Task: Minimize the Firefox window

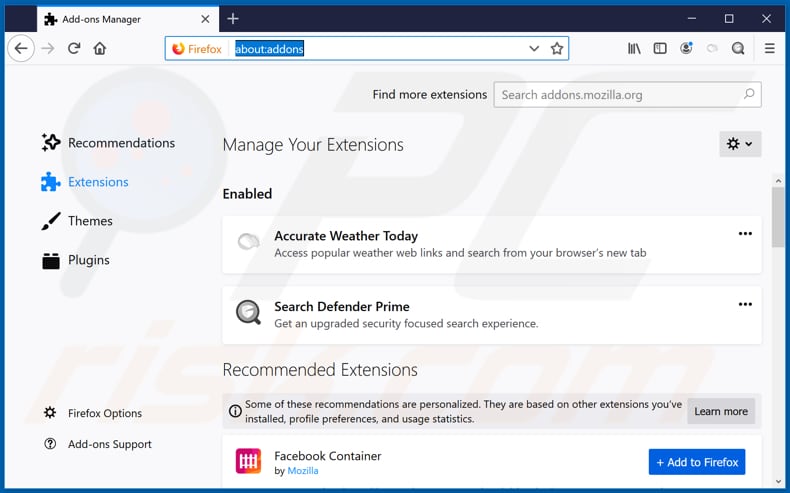Action: [692, 19]
